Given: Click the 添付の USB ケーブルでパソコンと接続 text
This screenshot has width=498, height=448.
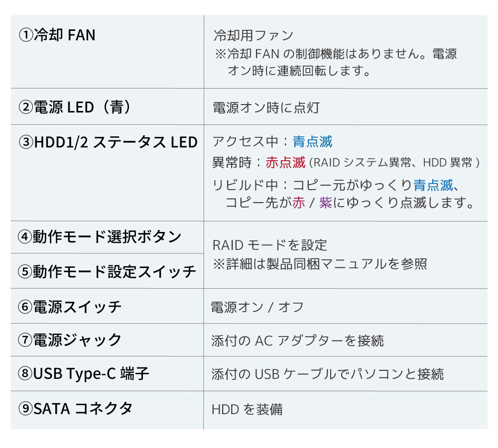Looking at the screenshot, I should pyautogui.click(x=328, y=374).
